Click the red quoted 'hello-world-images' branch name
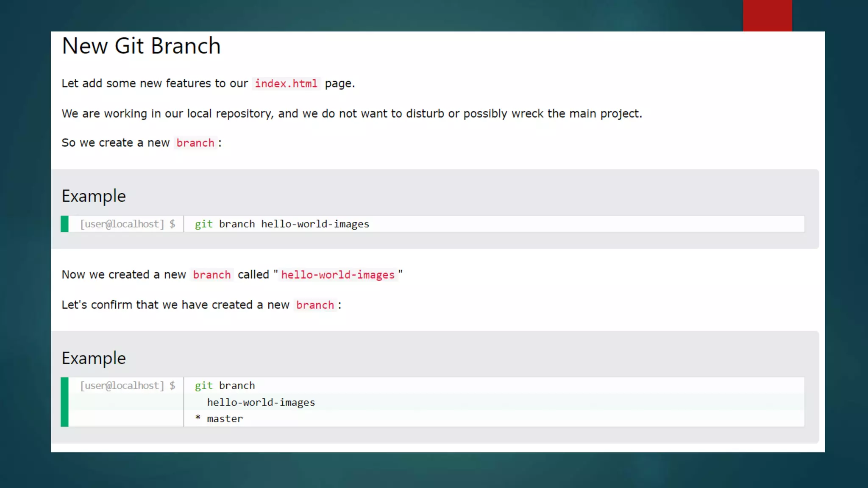Image resolution: width=868 pixels, height=488 pixels. point(338,275)
